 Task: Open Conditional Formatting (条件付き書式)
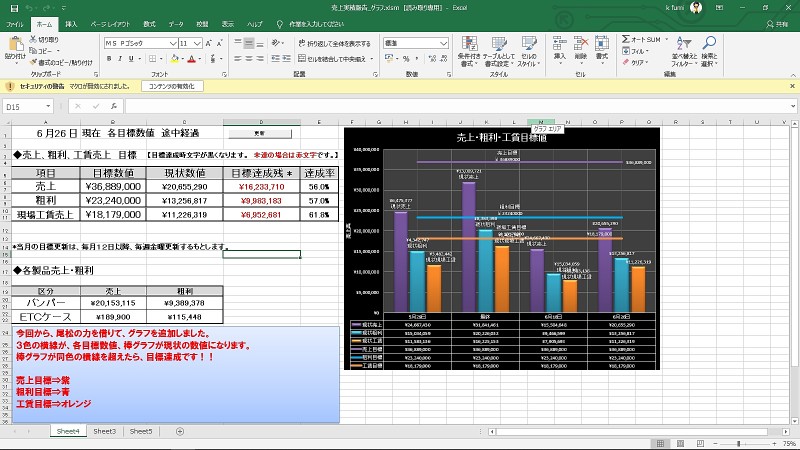pyautogui.click(x=468, y=52)
